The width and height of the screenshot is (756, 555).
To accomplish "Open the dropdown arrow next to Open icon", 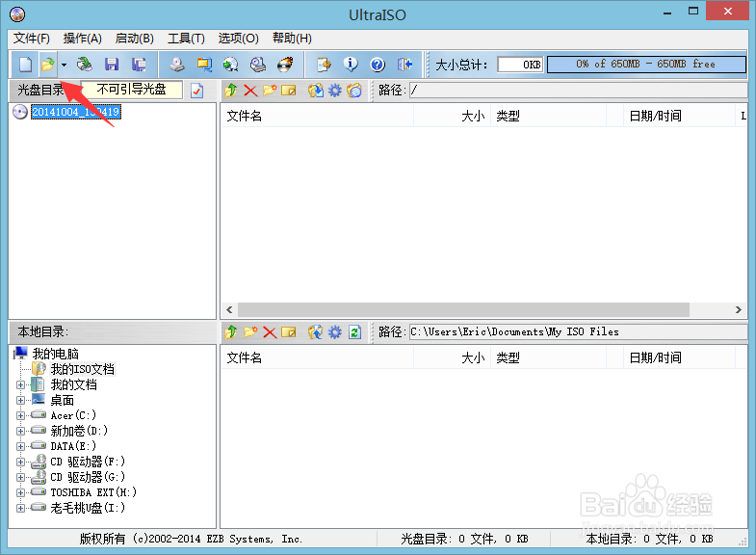I will click(64, 65).
